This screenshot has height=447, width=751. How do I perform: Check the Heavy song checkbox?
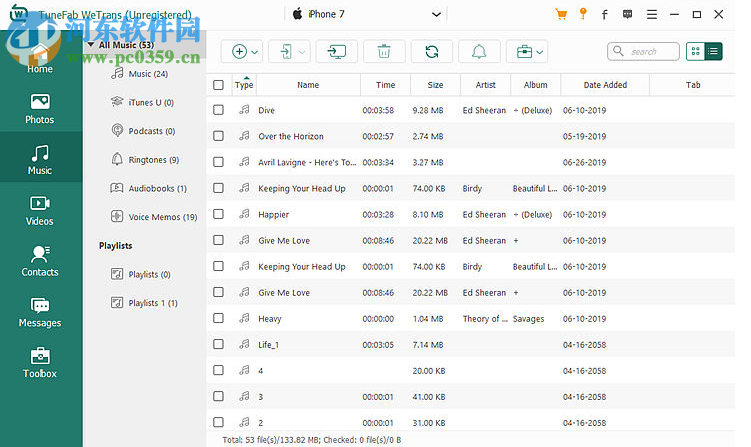(218, 318)
